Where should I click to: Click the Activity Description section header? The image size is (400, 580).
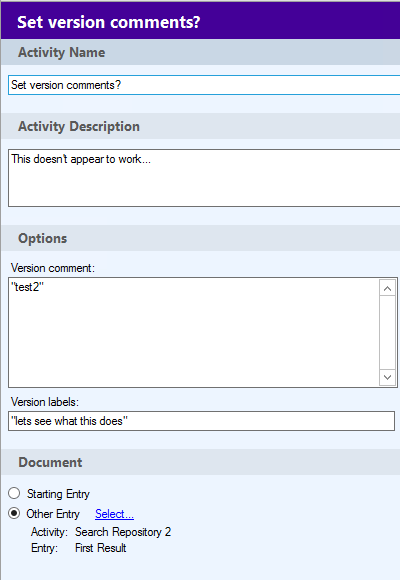pos(200,127)
